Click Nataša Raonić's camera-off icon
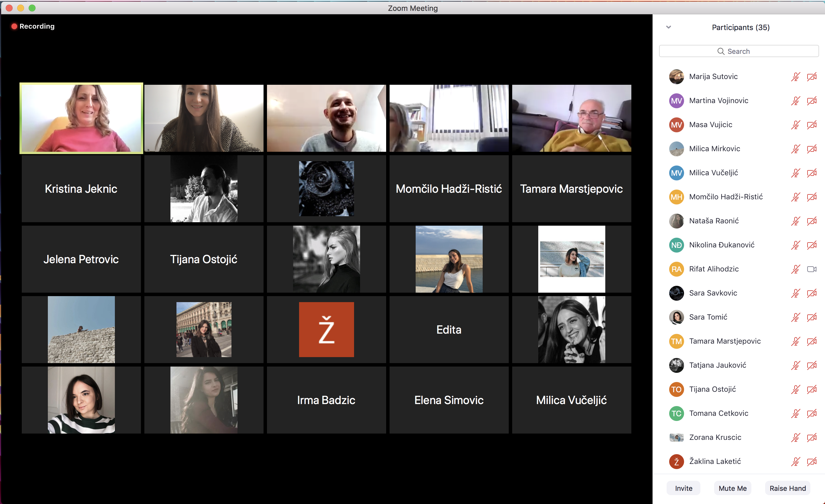This screenshot has height=504, width=825. click(812, 221)
